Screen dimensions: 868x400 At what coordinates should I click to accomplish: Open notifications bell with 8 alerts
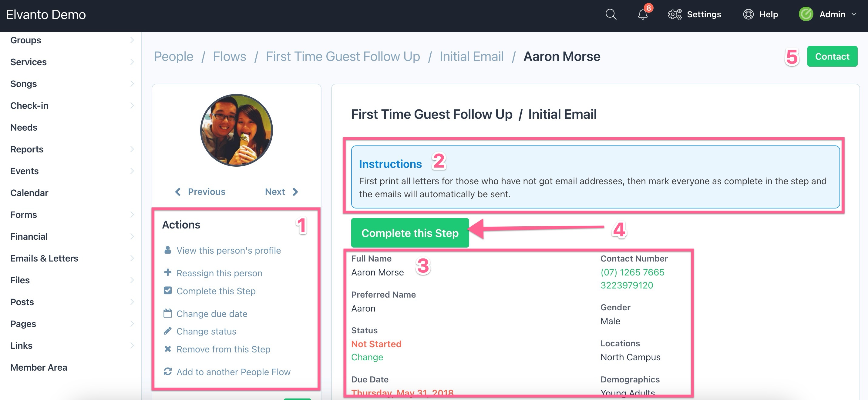(x=643, y=14)
